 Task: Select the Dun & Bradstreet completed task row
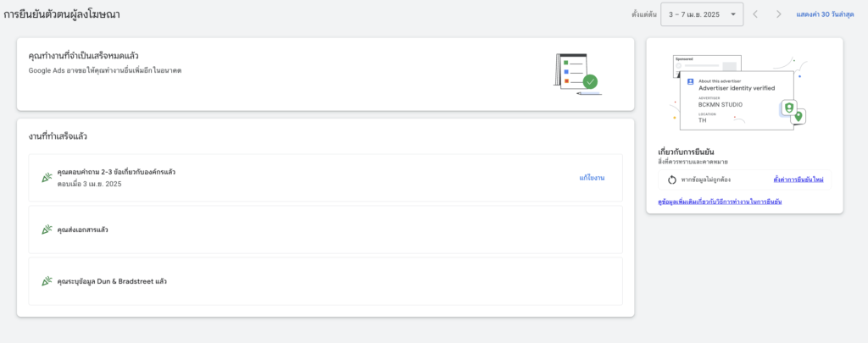[325, 281]
